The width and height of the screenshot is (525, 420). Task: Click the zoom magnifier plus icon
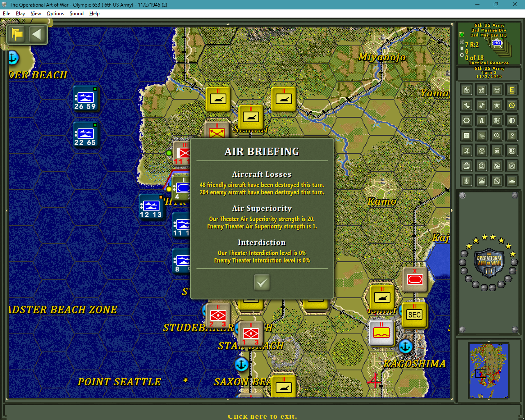[497, 135]
